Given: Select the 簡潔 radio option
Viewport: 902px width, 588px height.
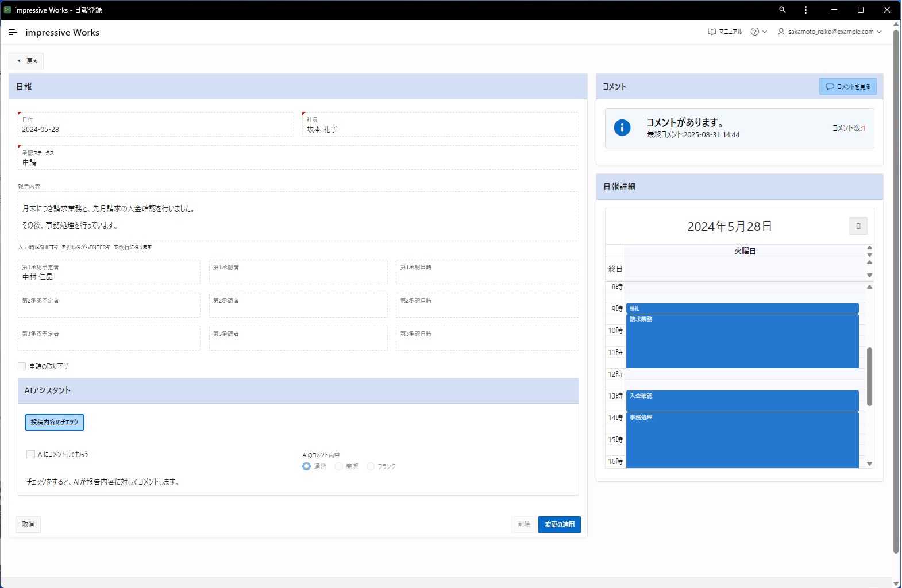Looking at the screenshot, I should 339,466.
